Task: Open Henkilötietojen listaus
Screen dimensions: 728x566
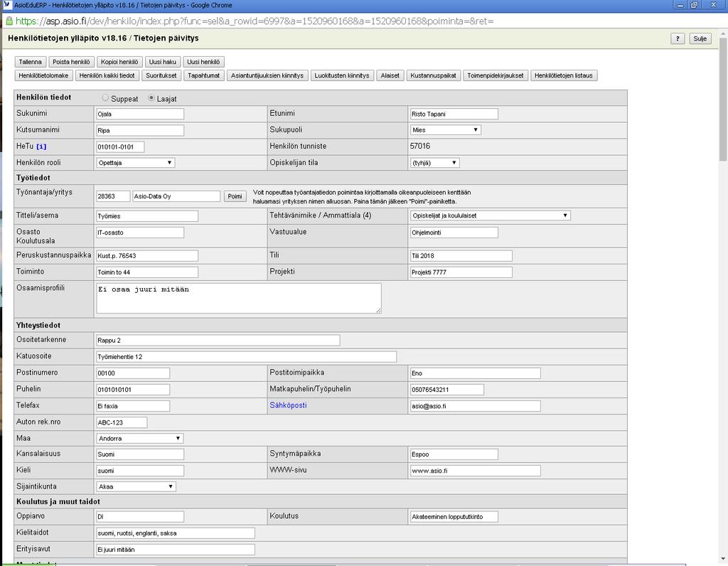Action: click(x=564, y=75)
